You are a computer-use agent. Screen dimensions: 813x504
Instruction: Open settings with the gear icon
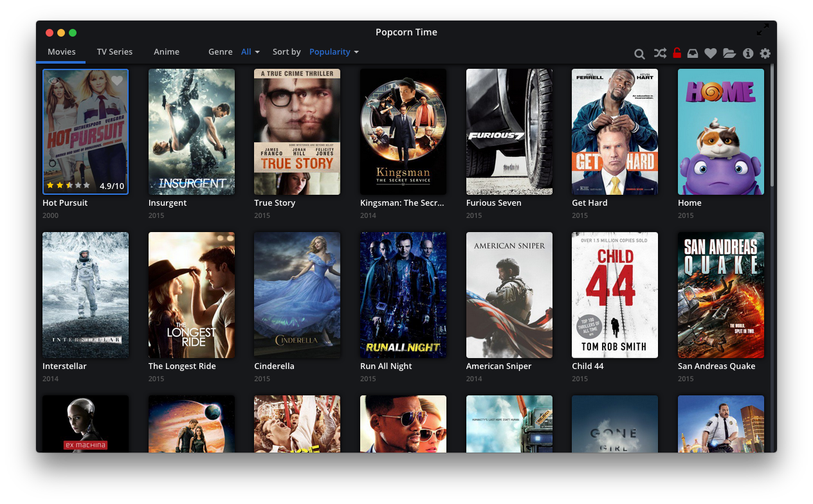tap(765, 53)
